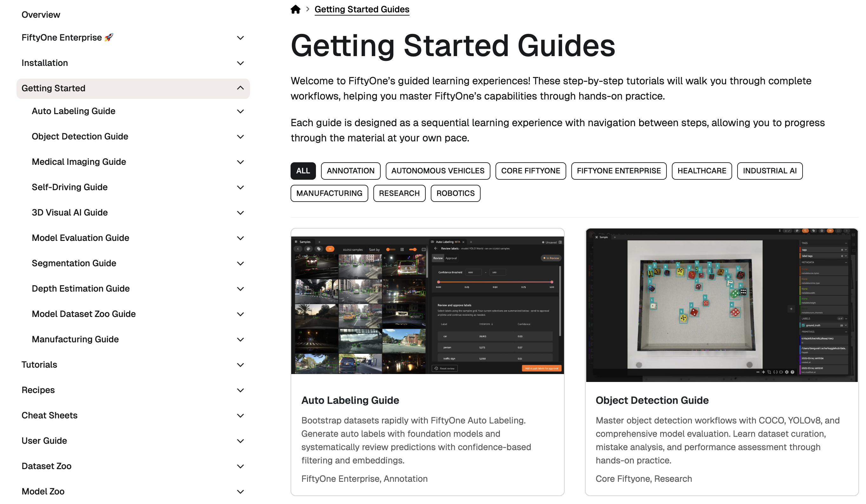
Task: Click the Object Detection Guide card title
Action: tap(652, 401)
